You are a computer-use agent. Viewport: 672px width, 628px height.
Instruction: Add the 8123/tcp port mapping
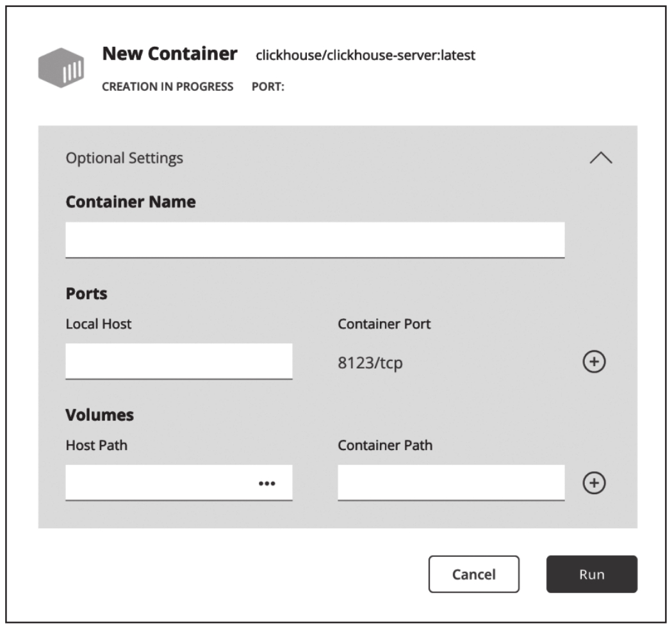[594, 362]
